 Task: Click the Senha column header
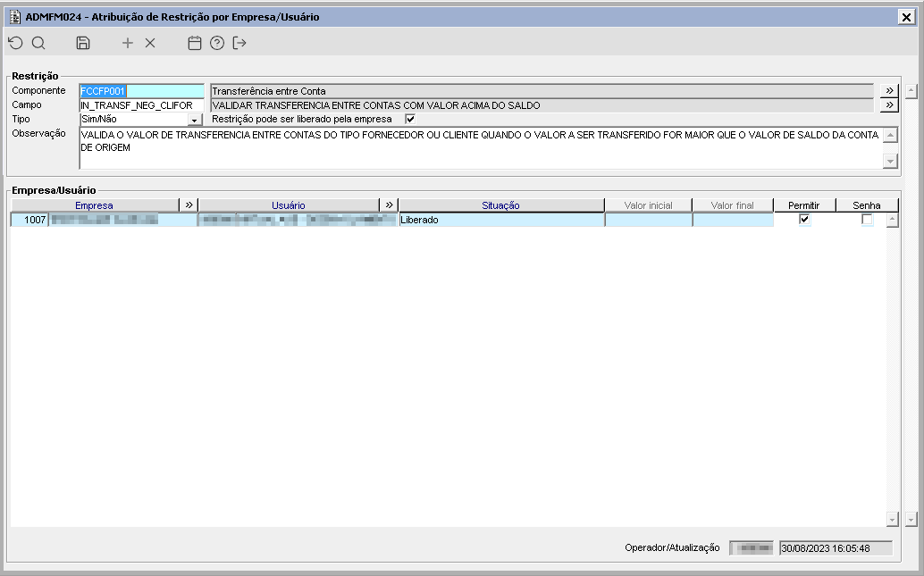[867, 205]
